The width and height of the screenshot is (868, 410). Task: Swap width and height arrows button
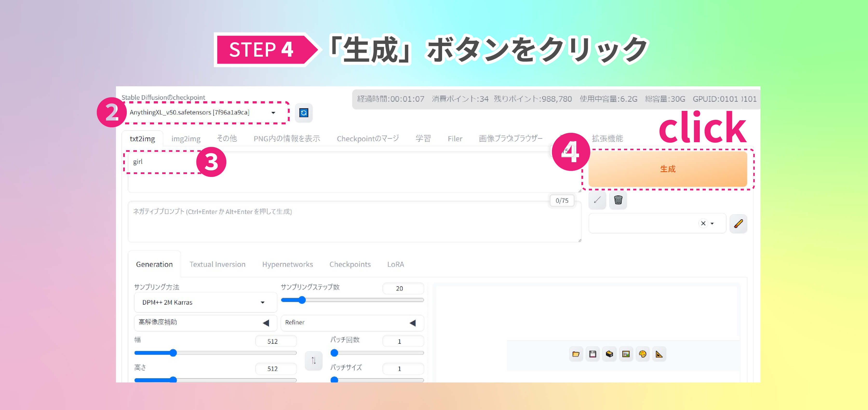(313, 361)
